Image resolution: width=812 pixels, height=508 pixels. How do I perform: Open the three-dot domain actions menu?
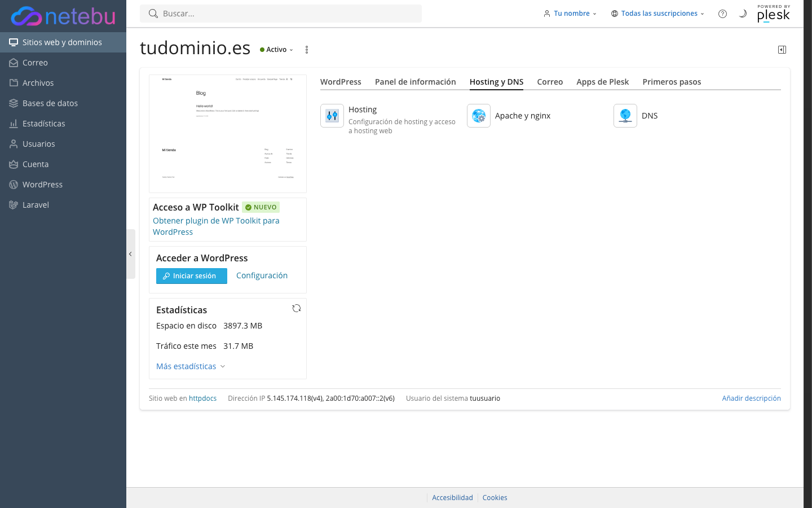(307, 50)
